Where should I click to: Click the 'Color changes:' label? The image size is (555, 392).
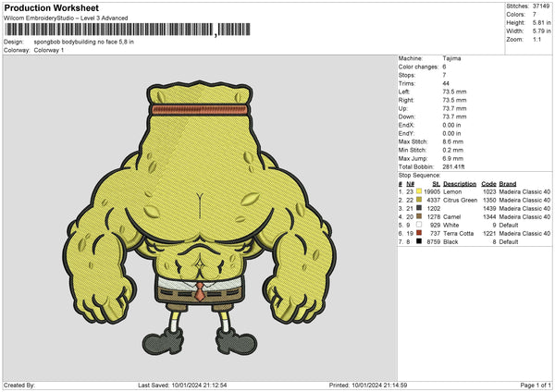418,67
